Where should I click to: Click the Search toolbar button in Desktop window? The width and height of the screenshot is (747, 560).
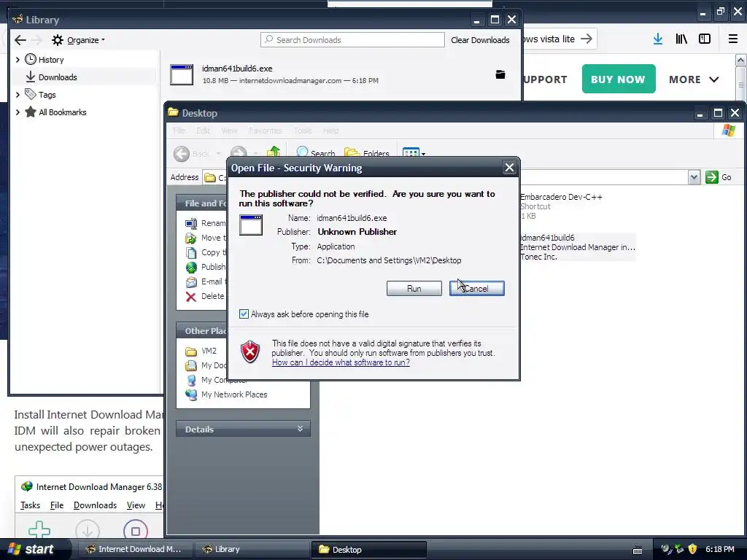315,153
